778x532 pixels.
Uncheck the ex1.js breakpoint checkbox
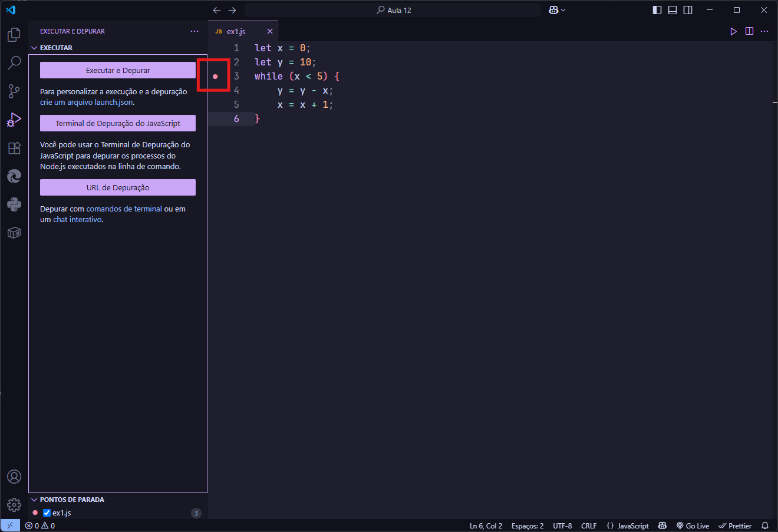click(x=47, y=513)
